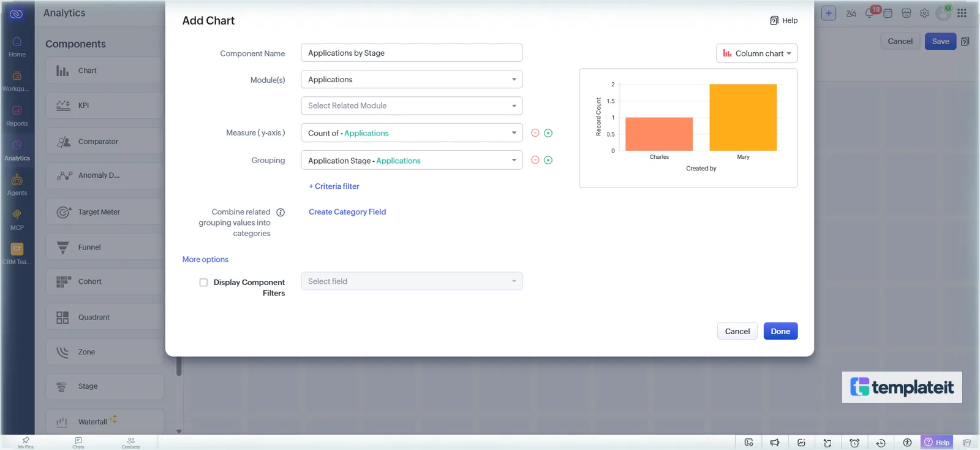Remove the Measure row with minus icon
Image resolution: width=980 pixels, height=450 pixels.
(x=535, y=133)
